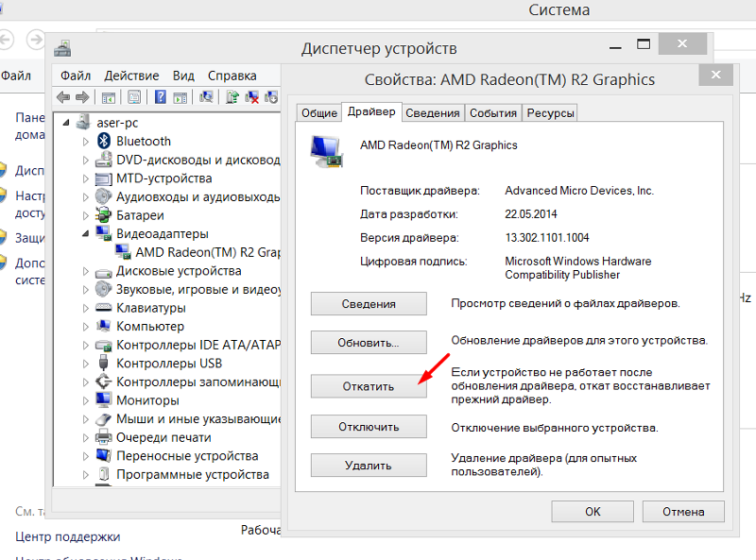Expand the Контроллеры USB node
The image size is (756, 560).
point(85,364)
